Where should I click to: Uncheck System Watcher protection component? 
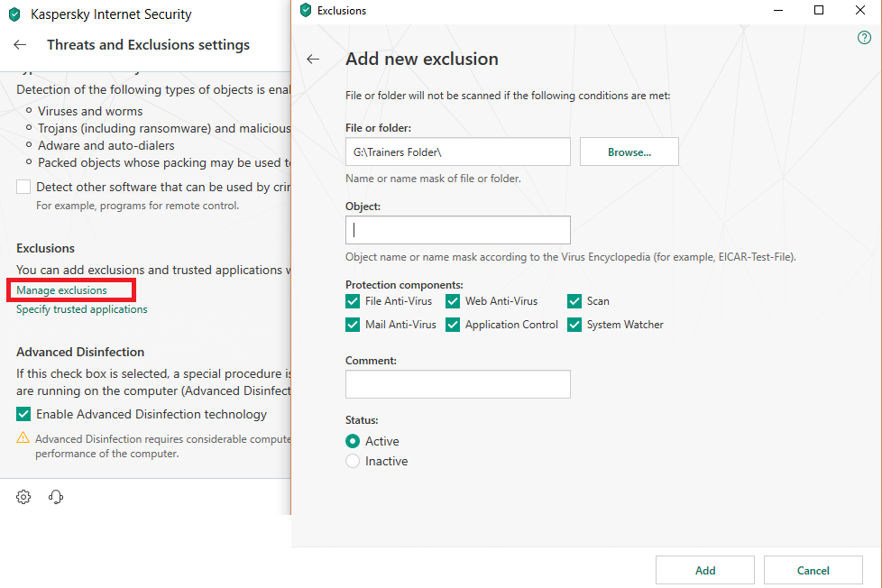574,325
